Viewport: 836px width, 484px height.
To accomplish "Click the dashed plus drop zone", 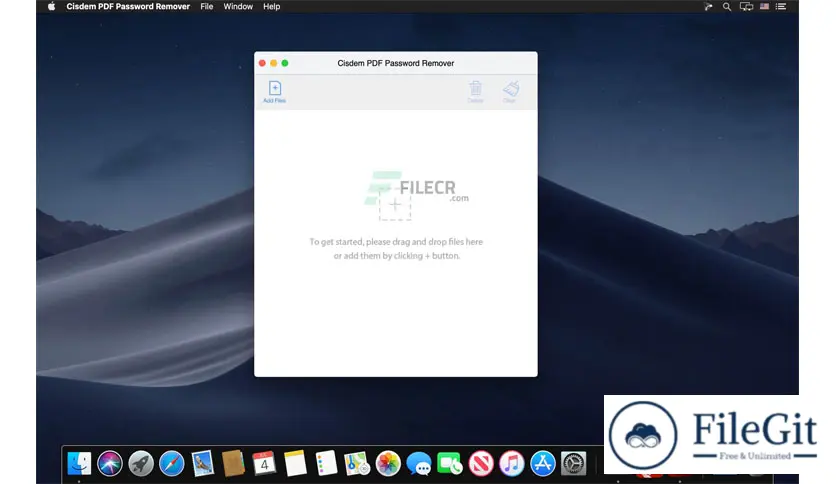I will [x=395, y=205].
